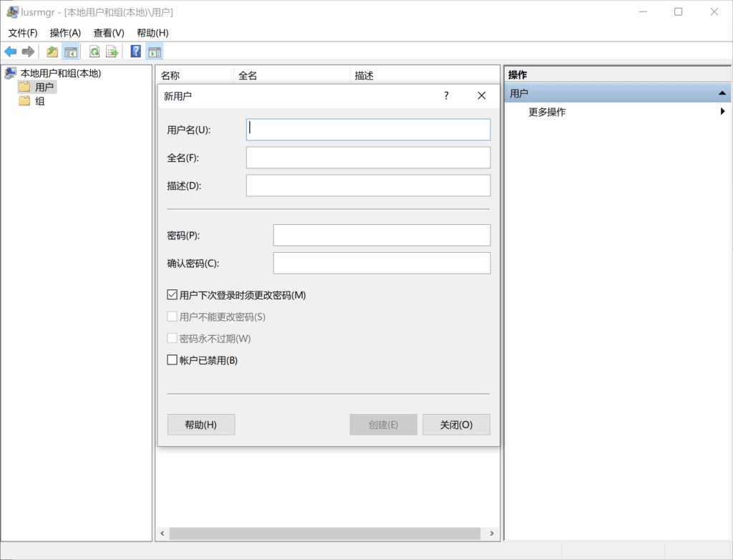The height and width of the screenshot is (560, 733).
Task: Open Help using the blue help icon
Action: pyautogui.click(x=135, y=51)
